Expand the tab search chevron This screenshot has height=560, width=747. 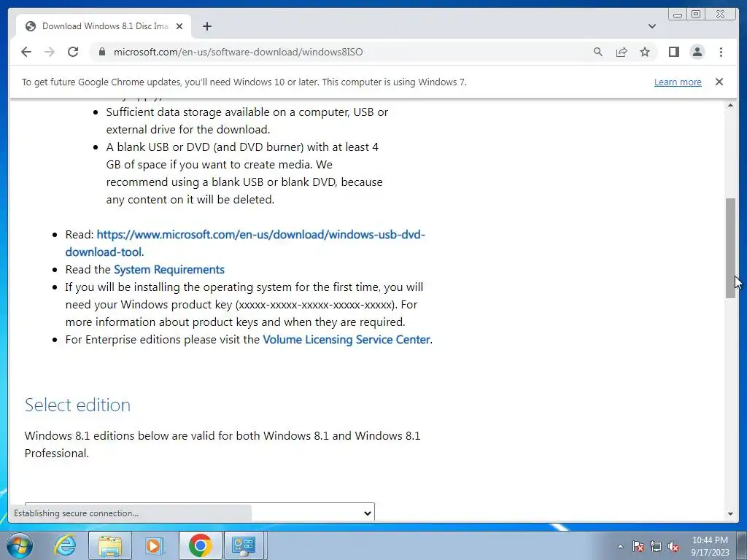[652, 26]
